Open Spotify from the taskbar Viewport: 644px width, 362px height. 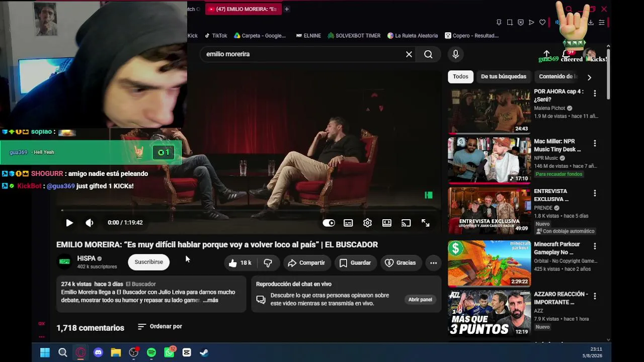coord(151,352)
